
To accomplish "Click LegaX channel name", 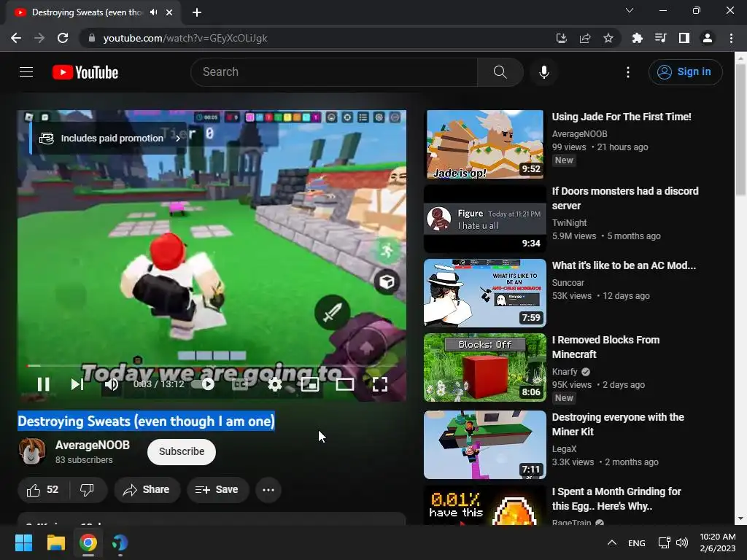I will click(x=564, y=448).
